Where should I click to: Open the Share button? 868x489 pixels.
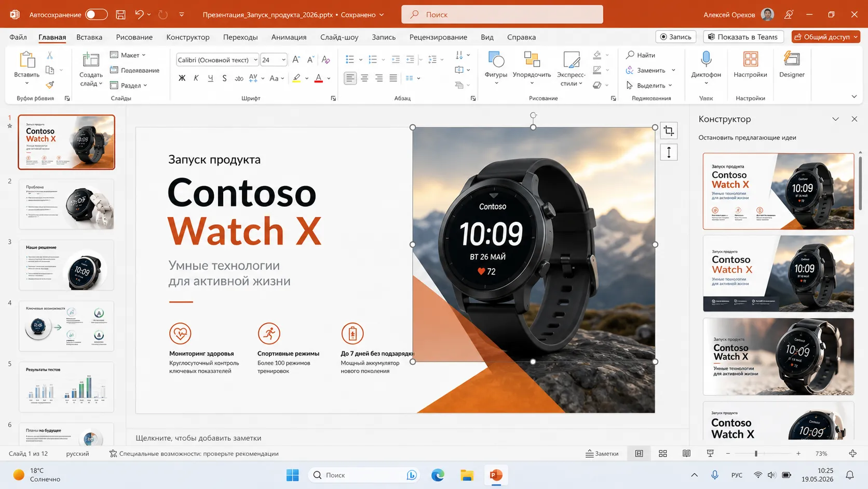point(826,37)
